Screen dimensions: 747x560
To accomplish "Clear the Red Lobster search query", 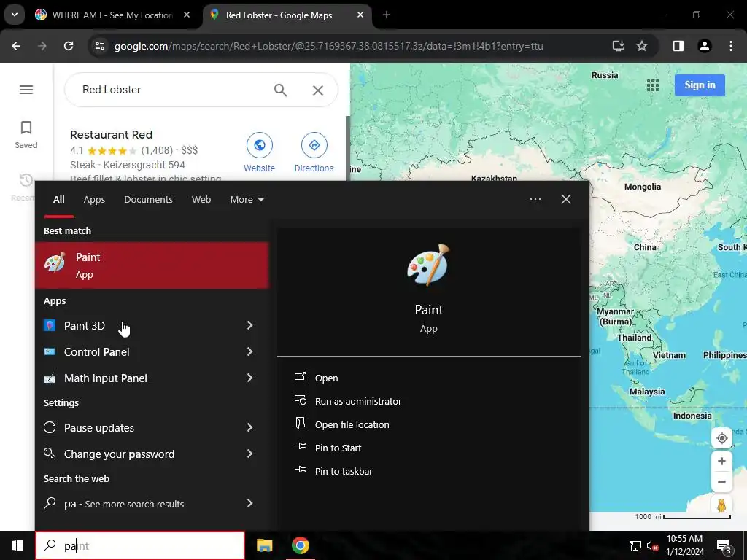I will click(x=318, y=90).
